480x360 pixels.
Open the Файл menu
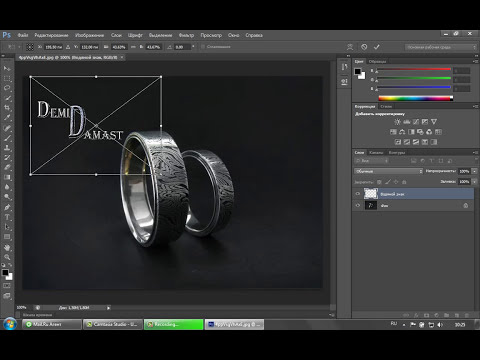[x=23, y=35]
